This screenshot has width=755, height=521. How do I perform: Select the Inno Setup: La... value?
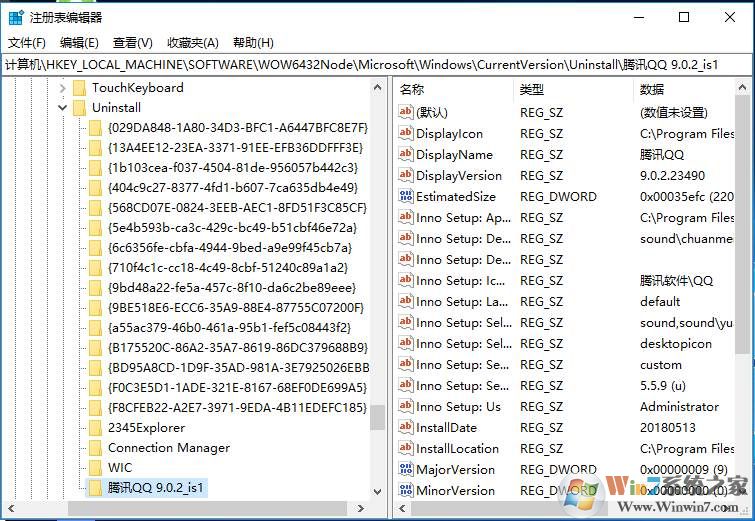click(462, 302)
